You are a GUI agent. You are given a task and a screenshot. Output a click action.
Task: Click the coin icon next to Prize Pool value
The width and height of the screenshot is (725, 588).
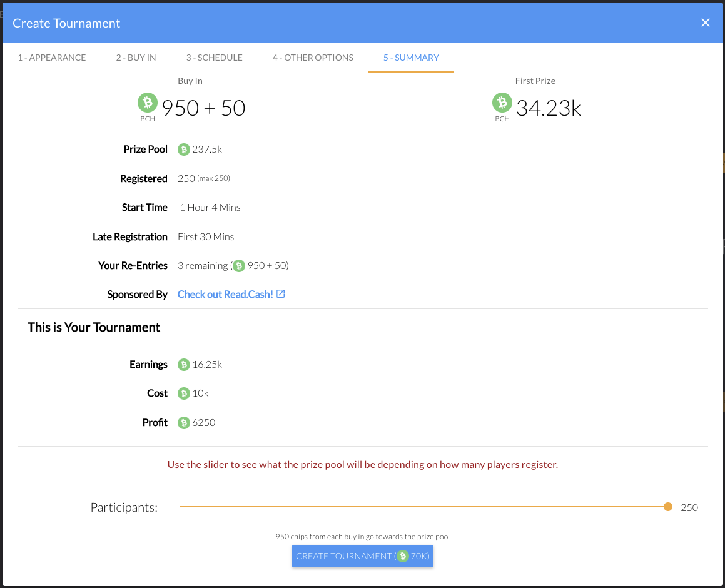tap(183, 150)
